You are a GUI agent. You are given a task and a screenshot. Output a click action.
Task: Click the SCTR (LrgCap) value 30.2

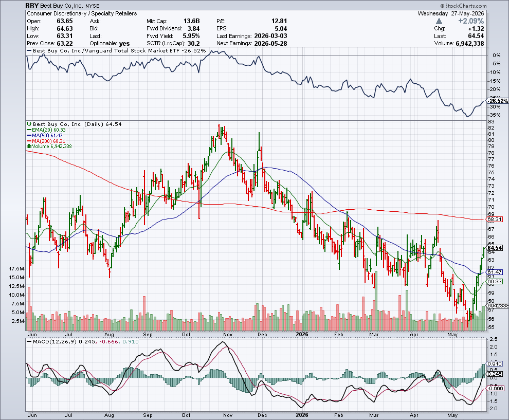(193, 44)
